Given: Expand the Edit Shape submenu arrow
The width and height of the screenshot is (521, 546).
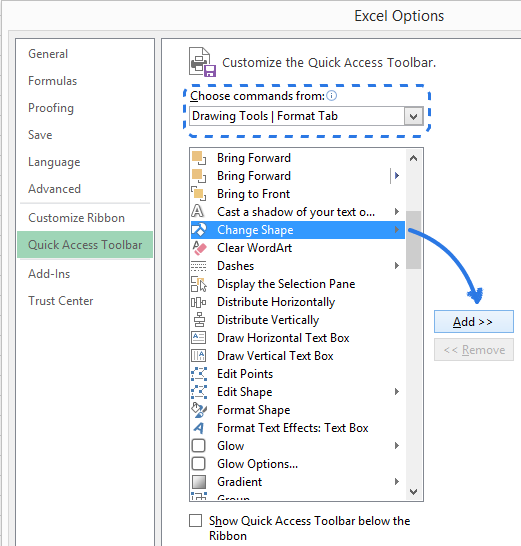Looking at the screenshot, I should (x=397, y=392).
